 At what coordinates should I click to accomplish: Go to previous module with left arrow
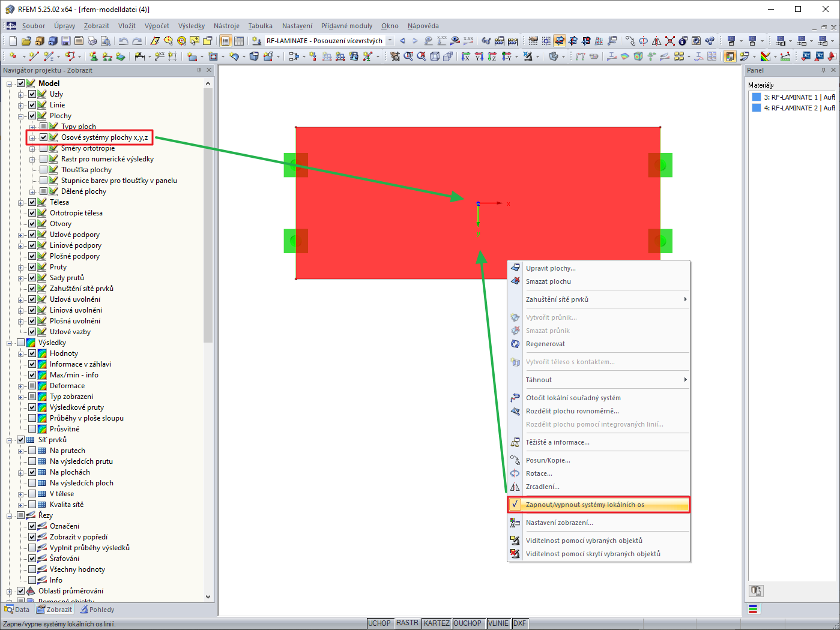tap(402, 41)
